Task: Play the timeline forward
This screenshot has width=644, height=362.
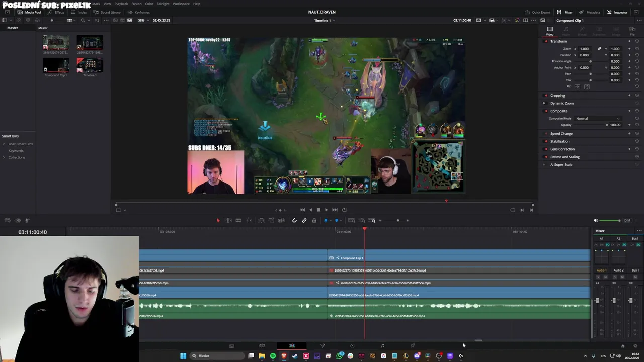Action: pos(326,210)
